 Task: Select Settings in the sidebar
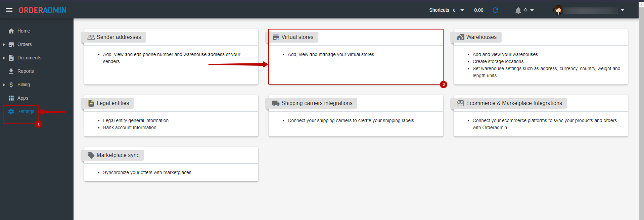click(26, 111)
